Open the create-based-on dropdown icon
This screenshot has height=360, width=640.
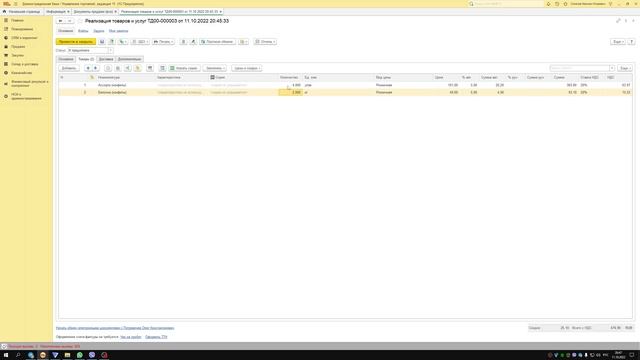[122, 42]
